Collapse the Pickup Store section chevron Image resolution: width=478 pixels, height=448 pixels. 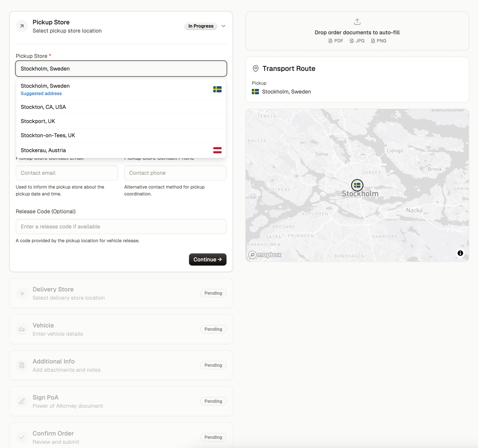[x=223, y=26]
